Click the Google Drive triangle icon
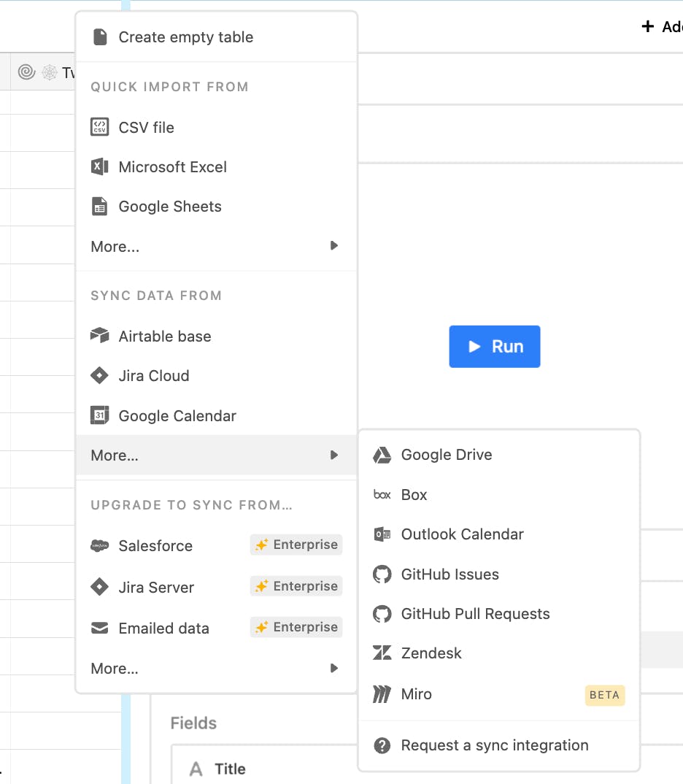Viewport: 683px width, 784px height. [x=382, y=455]
